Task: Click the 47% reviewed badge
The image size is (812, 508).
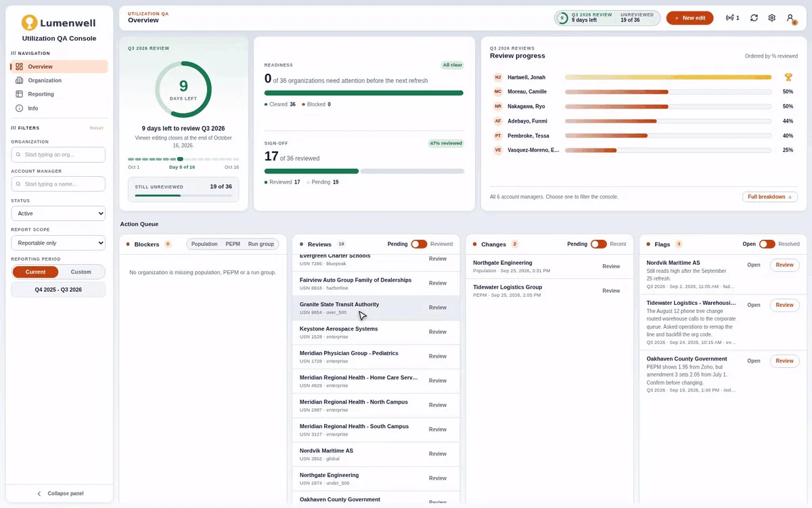Action: pyautogui.click(x=446, y=144)
